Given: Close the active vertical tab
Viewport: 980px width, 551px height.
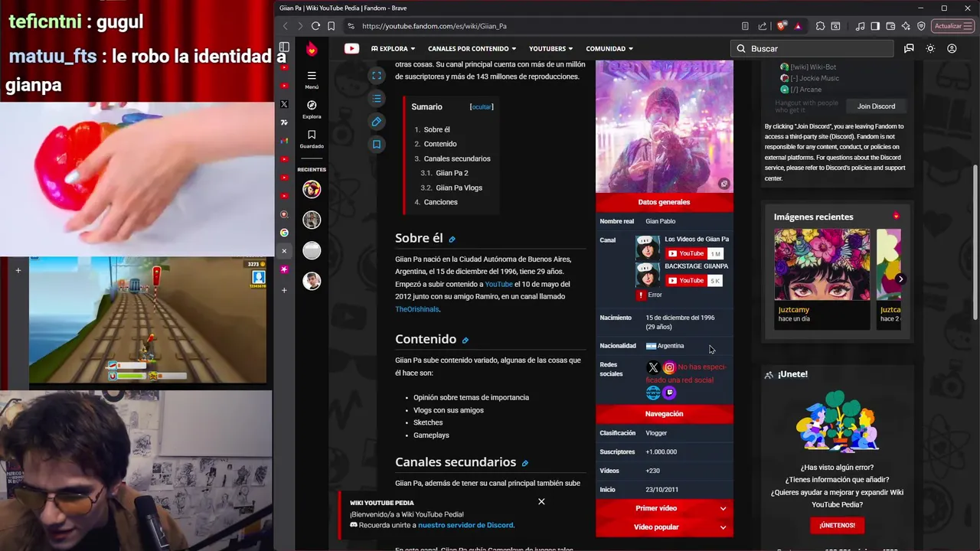Looking at the screenshot, I should pyautogui.click(x=284, y=251).
